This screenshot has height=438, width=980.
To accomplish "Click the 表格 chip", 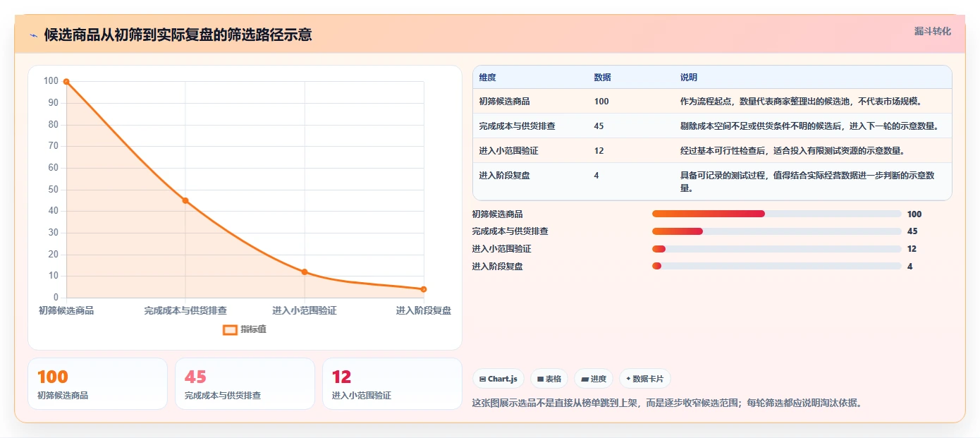I will tap(549, 379).
